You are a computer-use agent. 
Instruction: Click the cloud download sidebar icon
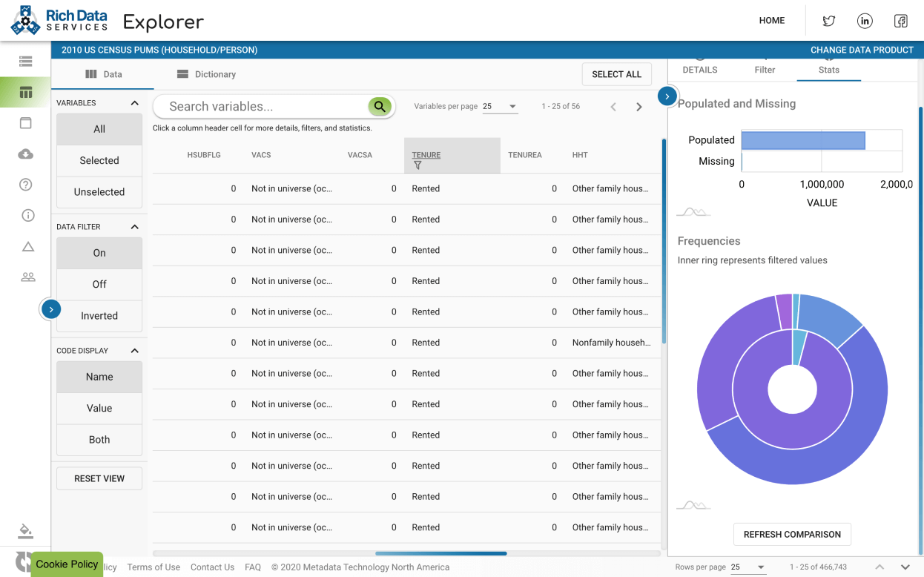click(26, 154)
